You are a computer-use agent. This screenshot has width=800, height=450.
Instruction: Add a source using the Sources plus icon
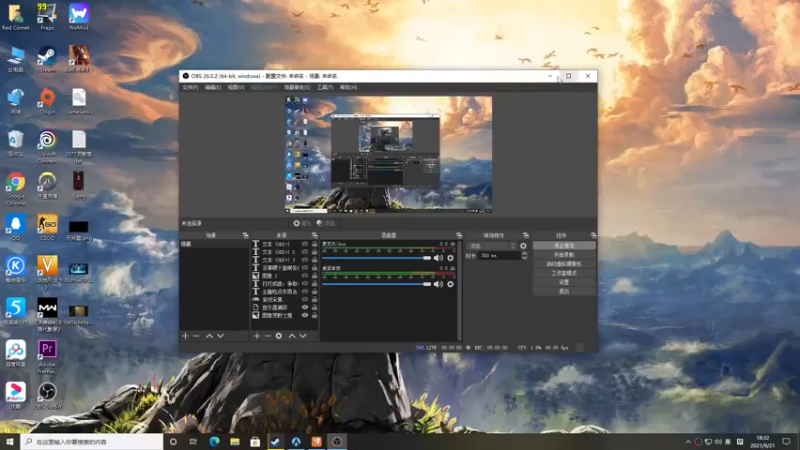257,336
